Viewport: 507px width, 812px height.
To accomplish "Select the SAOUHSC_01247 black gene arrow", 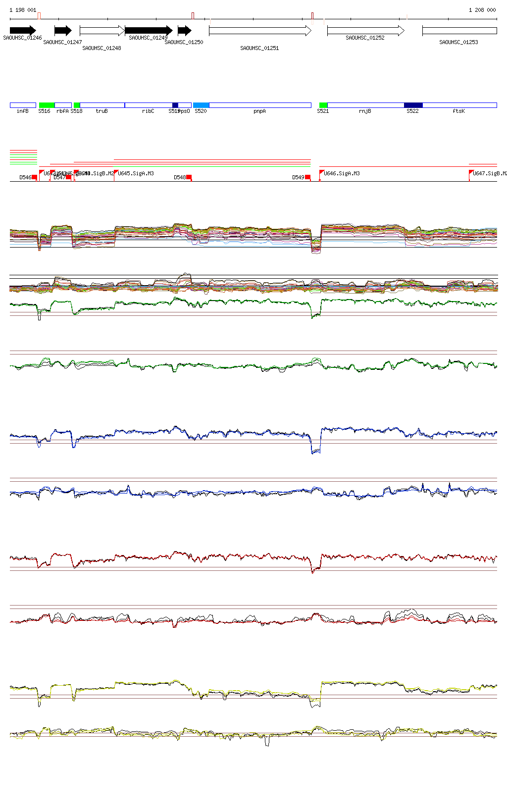I will [63, 31].
